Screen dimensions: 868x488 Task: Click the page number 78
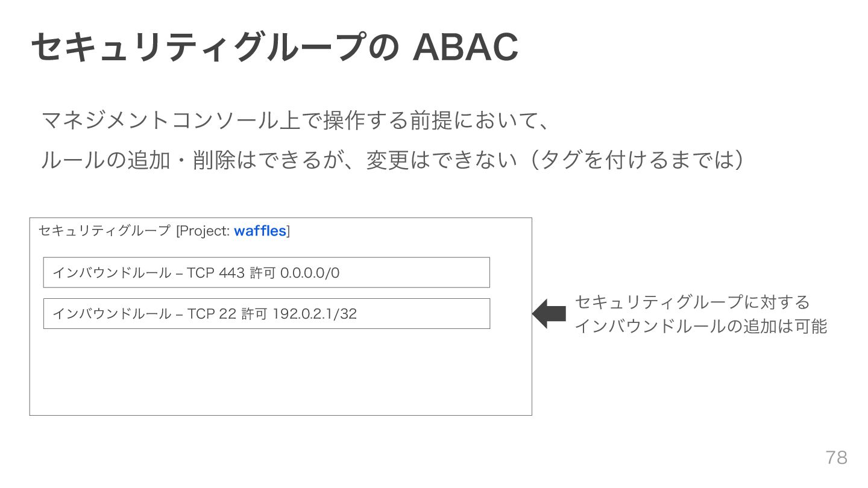(x=836, y=457)
